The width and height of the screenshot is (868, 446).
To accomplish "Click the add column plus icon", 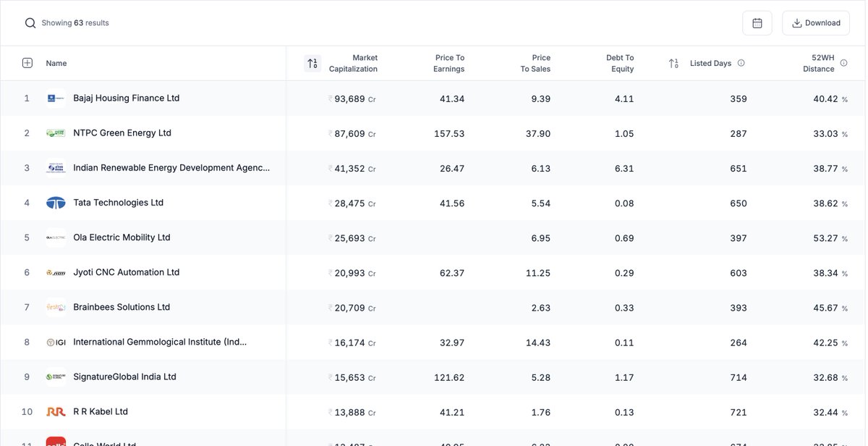I will point(27,63).
